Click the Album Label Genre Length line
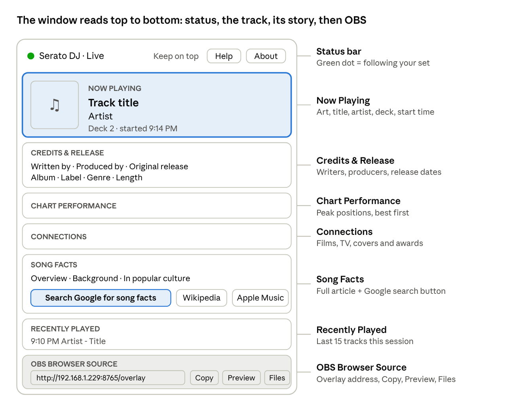Screen dimensions: 532x416 (87, 178)
